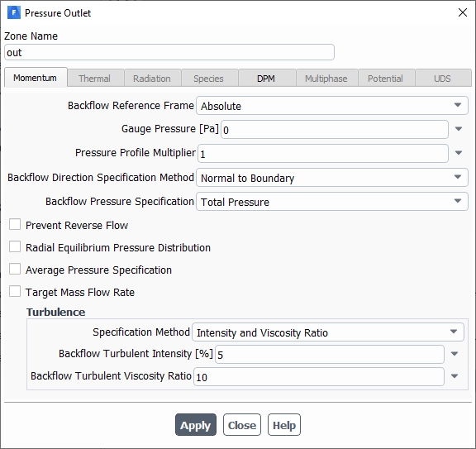Open the Gauge Pressure options arrow
The height and width of the screenshot is (449, 476).
point(459,129)
